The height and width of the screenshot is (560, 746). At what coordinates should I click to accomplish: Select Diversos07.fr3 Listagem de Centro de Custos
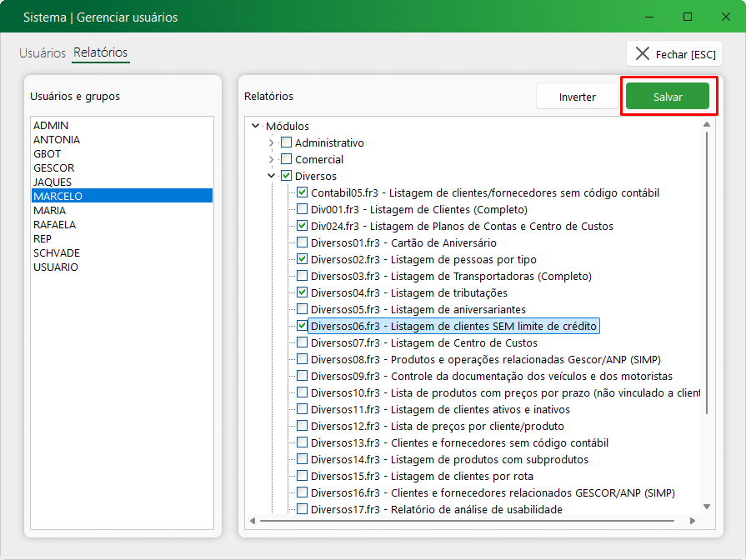(x=423, y=342)
